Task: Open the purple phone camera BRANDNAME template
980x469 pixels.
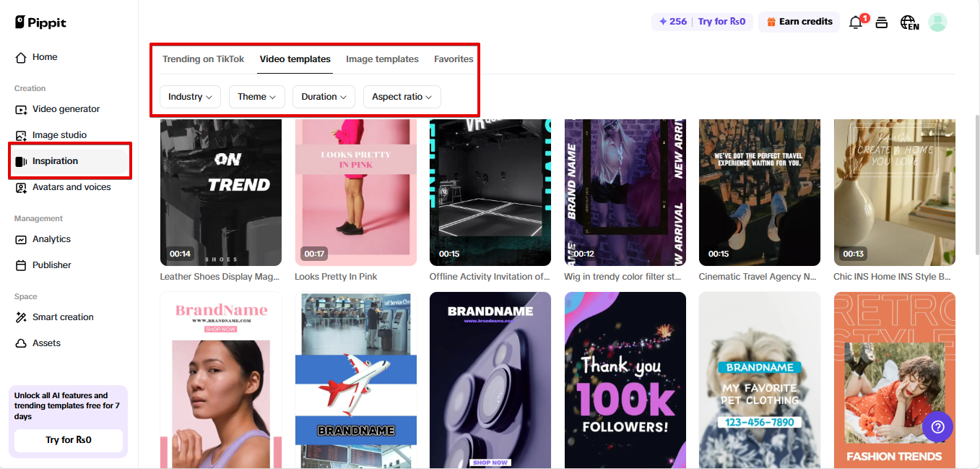Action: point(490,380)
